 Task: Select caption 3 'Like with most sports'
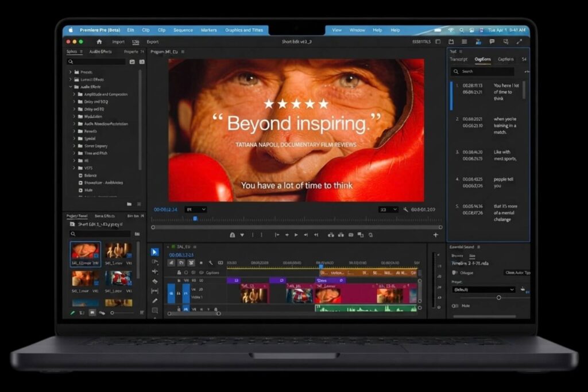489,156
